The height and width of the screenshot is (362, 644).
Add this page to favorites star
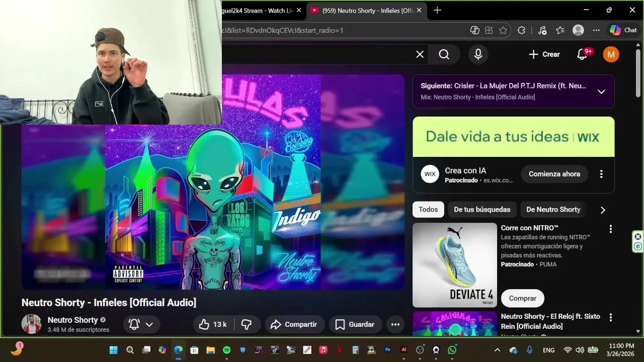pyautogui.click(x=503, y=30)
